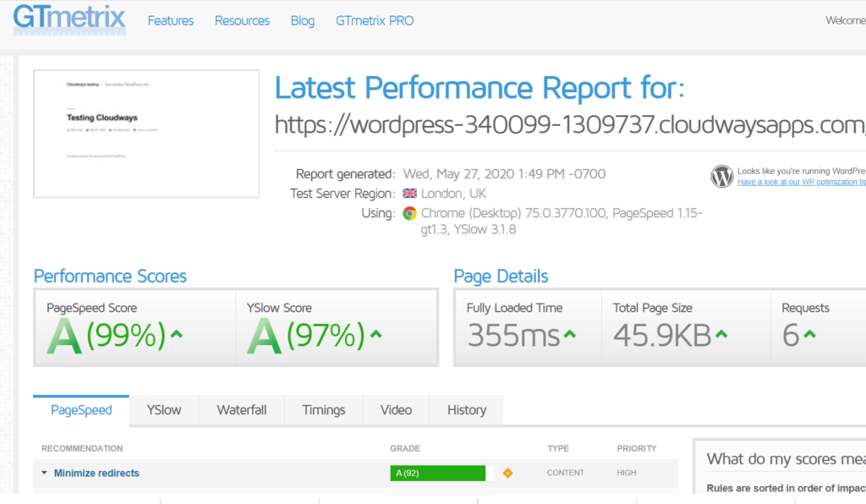Click the Welcome text in header
Screen dimensions: 866x504
(x=846, y=20)
